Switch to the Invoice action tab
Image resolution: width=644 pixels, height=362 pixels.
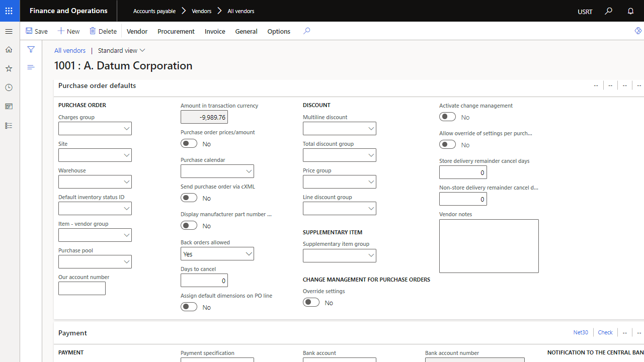pyautogui.click(x=215, y=31)
